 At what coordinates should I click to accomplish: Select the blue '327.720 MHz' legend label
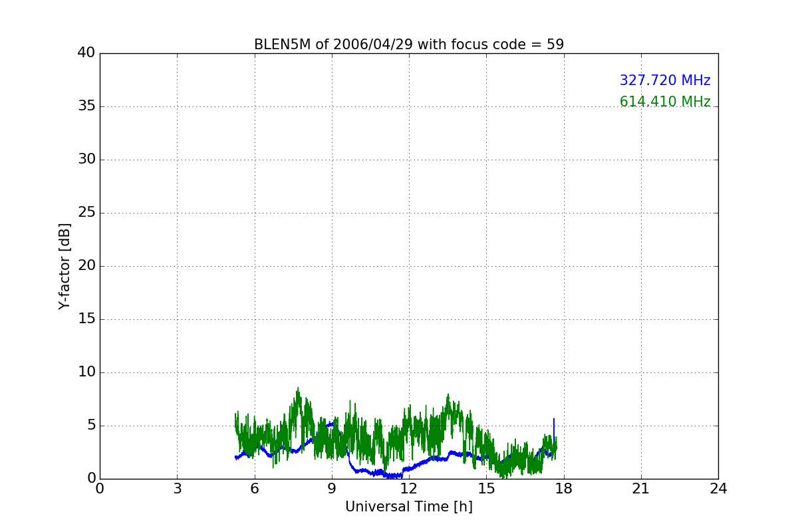(x=665, y=80)
